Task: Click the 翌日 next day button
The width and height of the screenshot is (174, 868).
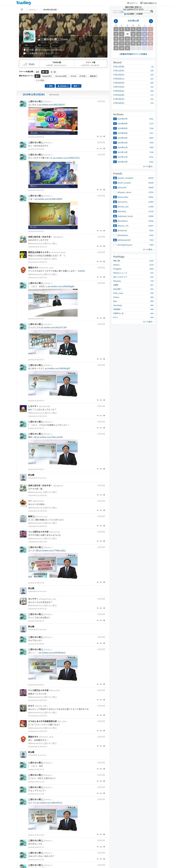Action: coord(50,86)
